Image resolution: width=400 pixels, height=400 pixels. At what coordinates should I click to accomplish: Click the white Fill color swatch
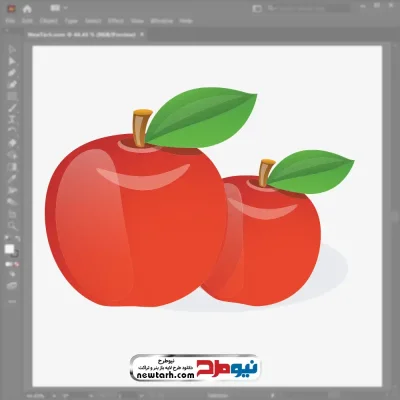point(9,249)
